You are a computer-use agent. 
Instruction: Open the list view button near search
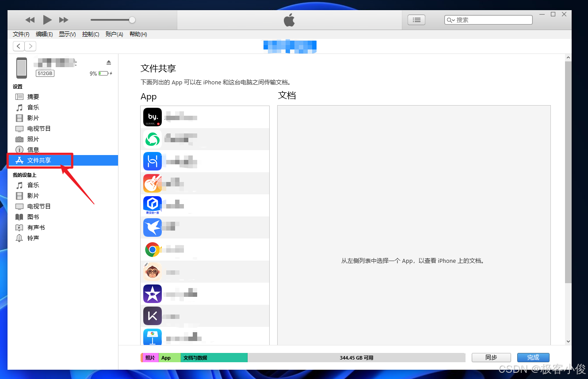(x=416, y=19)
